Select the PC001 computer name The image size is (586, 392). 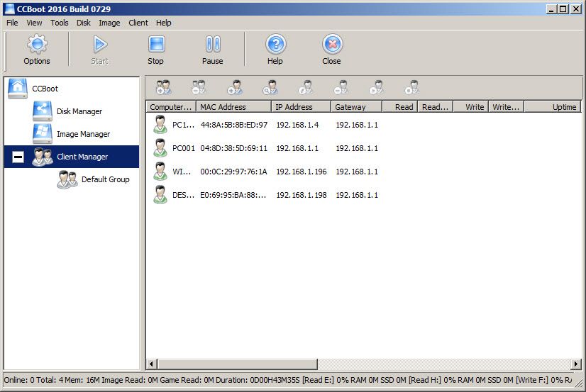coord(184,148)
